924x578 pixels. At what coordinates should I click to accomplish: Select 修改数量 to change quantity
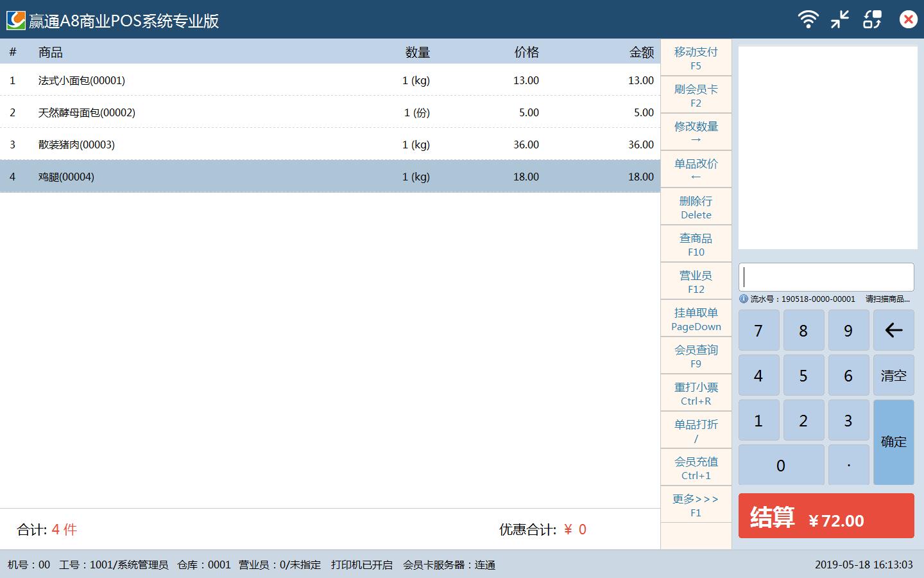pyautogui.click(x=696, y=132)
